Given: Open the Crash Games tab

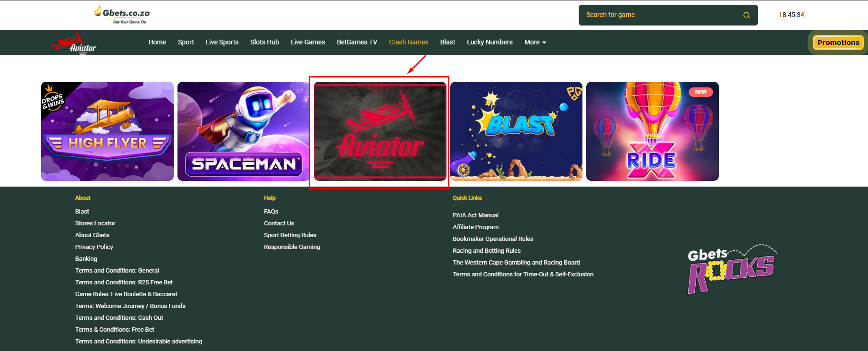Looking at the screenshot, I should click(408, 42).
